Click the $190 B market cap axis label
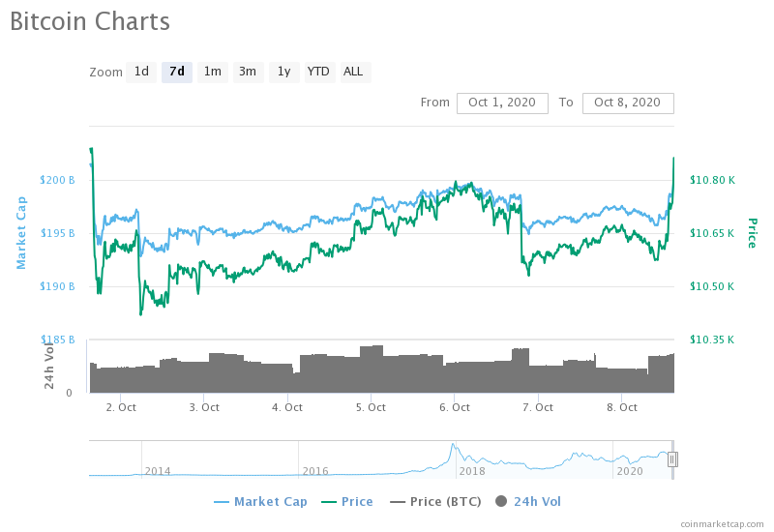Image resolution: width=774 pixels, height=532 pixels. pos(57,286)
